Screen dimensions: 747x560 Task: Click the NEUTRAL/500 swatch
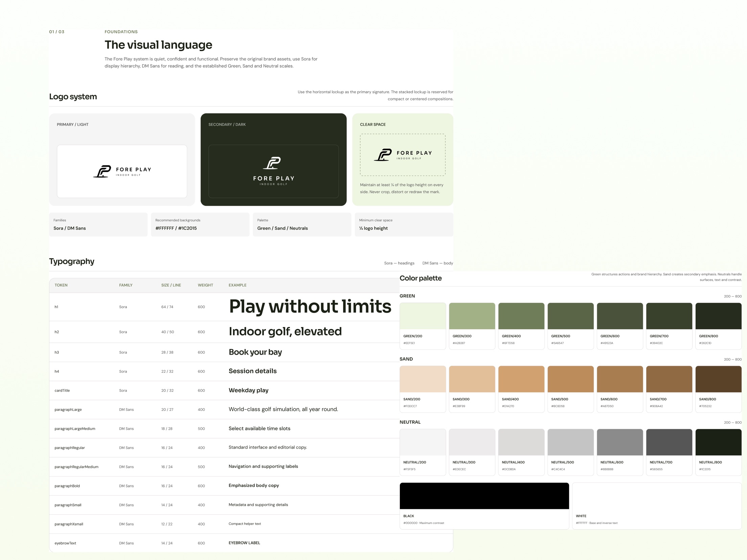point(570,452)
